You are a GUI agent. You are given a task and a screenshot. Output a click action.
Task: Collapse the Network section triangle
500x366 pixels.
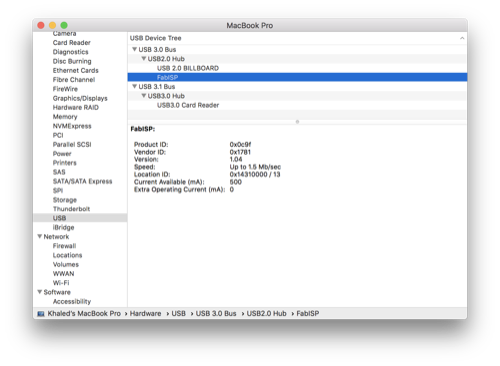click(x=40, y=236)
